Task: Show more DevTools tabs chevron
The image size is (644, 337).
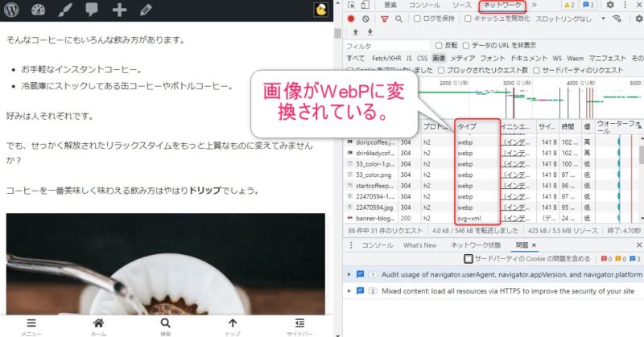Action: (x=534, y=5)
